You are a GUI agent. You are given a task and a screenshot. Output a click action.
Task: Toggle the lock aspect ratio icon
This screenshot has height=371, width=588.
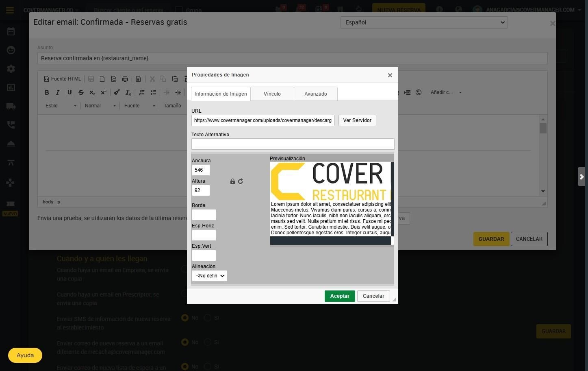[232, 181]
